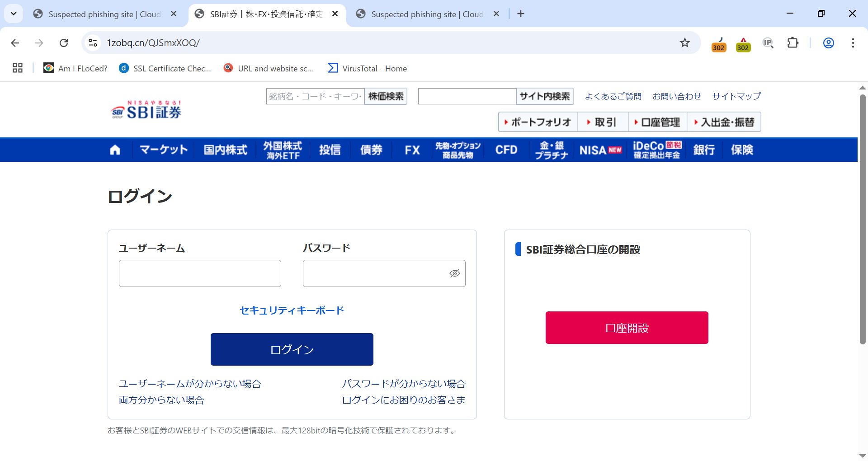Open 口座管理 menu item
Image resolution: width=868 pixels, height=461 pixels.
pyautogui.click(x=657, y=122)
